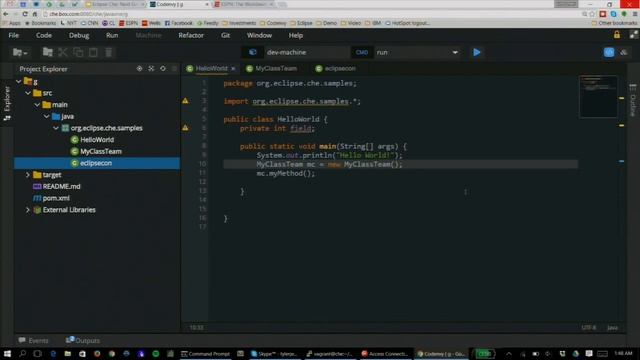Collapse the root project folder g
The image size is (640, 360).
coord(18,81)
